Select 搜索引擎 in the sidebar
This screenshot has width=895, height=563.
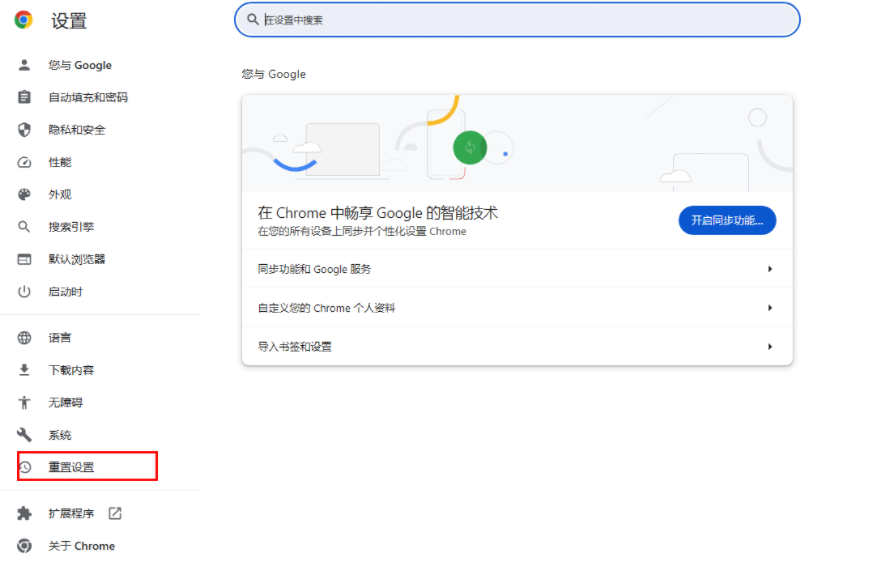[x=71, y=227]
